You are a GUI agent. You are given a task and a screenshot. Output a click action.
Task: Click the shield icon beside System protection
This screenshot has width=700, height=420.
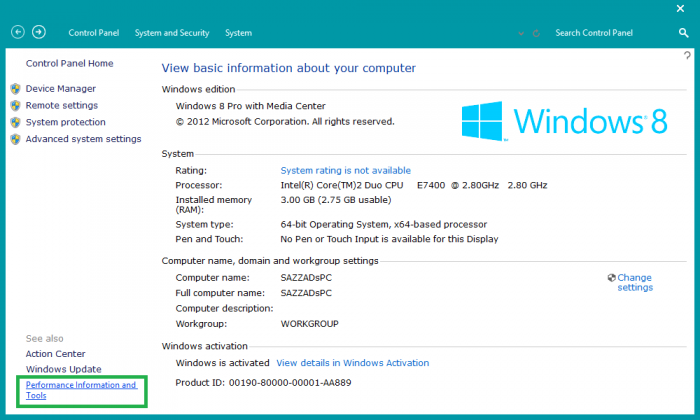tap(15, 122)
